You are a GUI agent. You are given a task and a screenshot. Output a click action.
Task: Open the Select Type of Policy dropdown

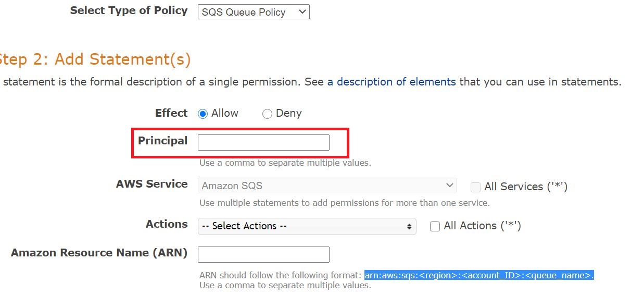254,12
